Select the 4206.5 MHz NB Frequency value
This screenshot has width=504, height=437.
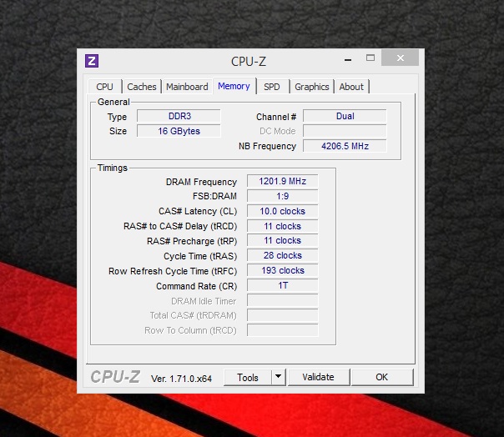345,146
